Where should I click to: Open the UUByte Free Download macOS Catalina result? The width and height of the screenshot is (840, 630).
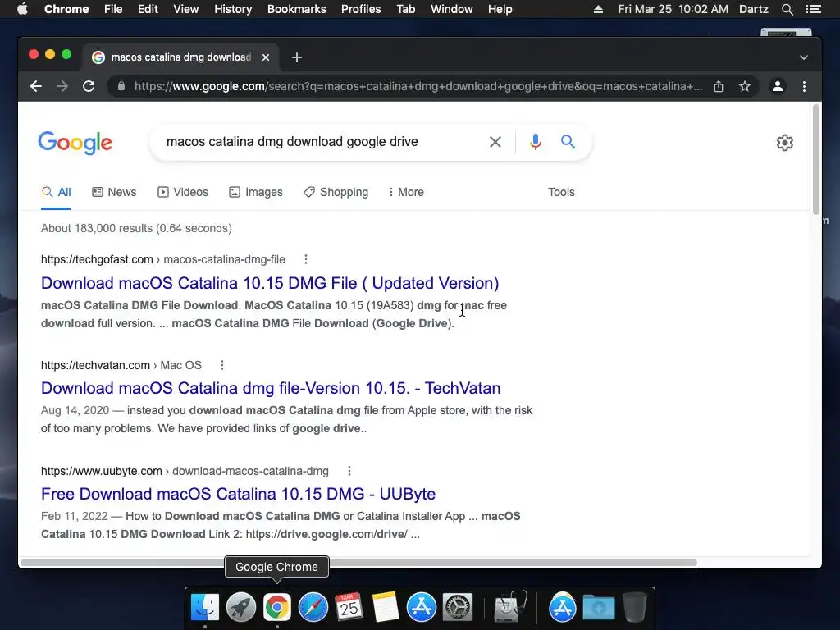point(239,493)
